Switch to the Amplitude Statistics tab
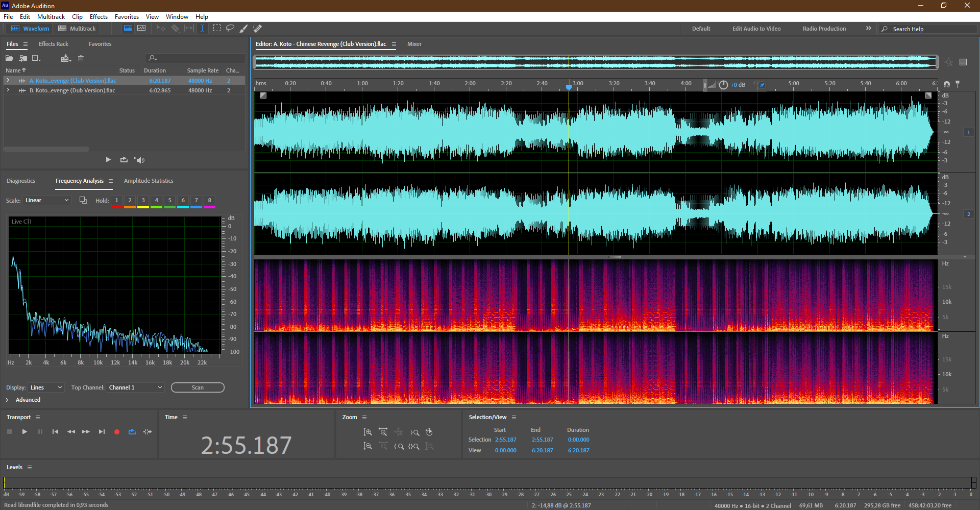This screenshot has width=980, height=510. point(149,181)
